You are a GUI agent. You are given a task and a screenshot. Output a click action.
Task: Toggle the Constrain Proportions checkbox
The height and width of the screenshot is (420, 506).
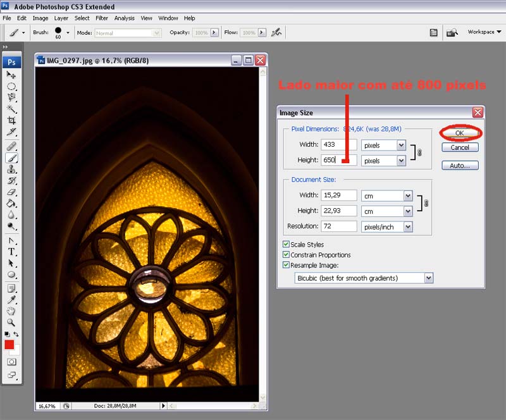pos(287,255)
